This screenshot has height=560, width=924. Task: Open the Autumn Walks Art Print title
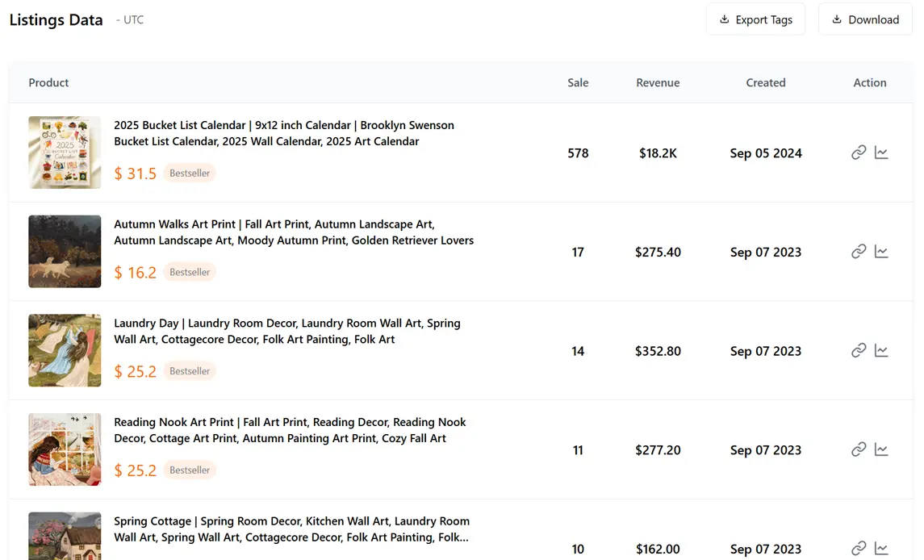point(294,232)
